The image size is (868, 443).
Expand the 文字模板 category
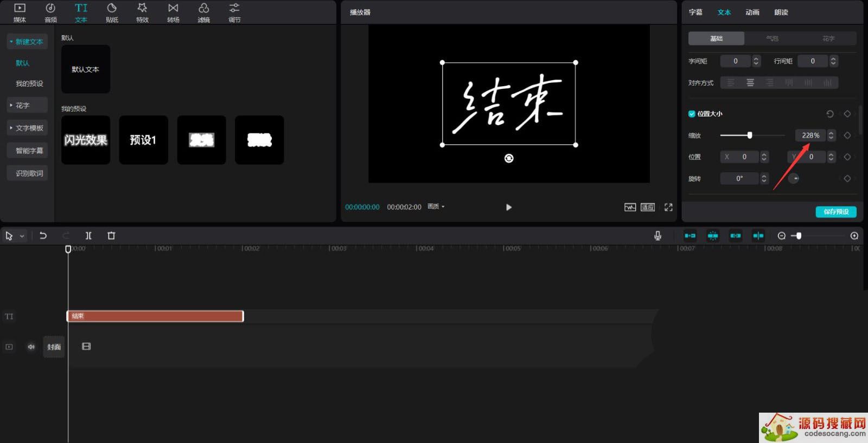(27, 128)
